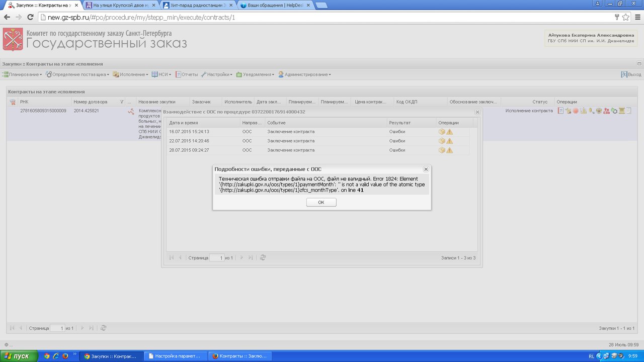Expand the Исполнение menu
644x362 pixels.
coord(130,74)
